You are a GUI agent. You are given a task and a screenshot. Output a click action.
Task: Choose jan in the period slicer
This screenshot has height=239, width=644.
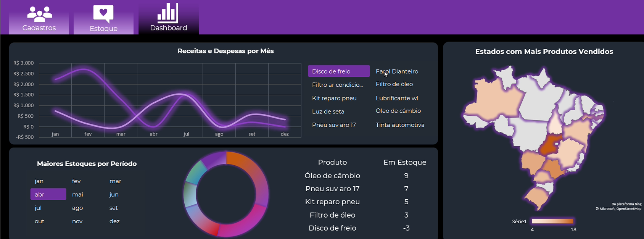(39, 181)
